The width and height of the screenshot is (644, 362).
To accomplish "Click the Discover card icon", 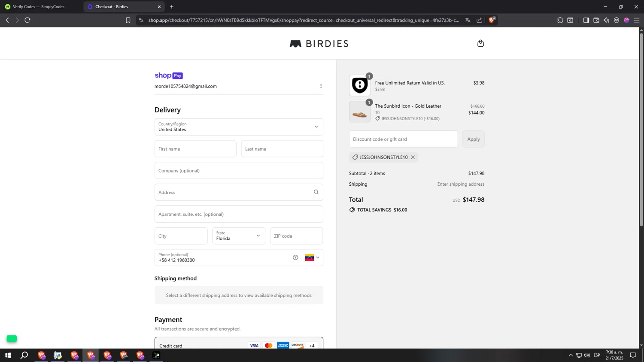I will [298, 346].
